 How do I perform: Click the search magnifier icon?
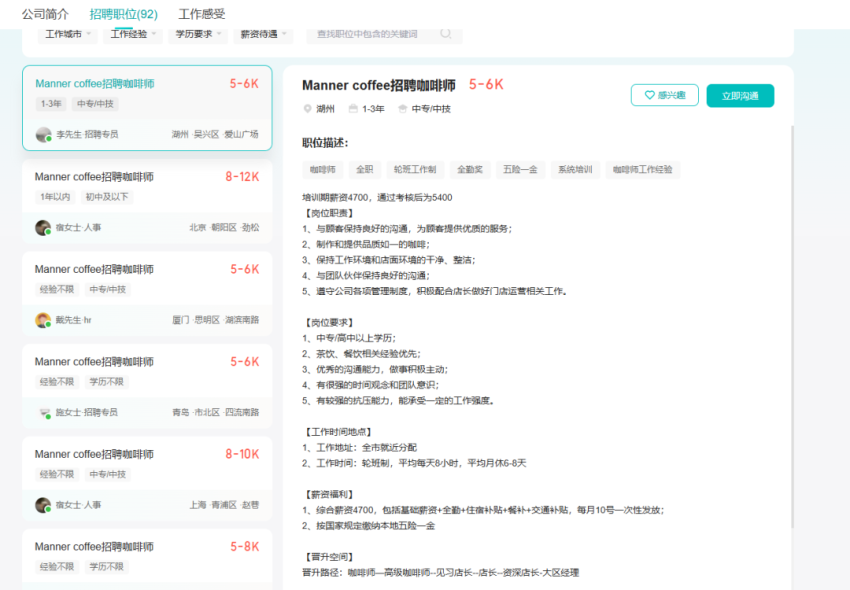coord(446,34)
